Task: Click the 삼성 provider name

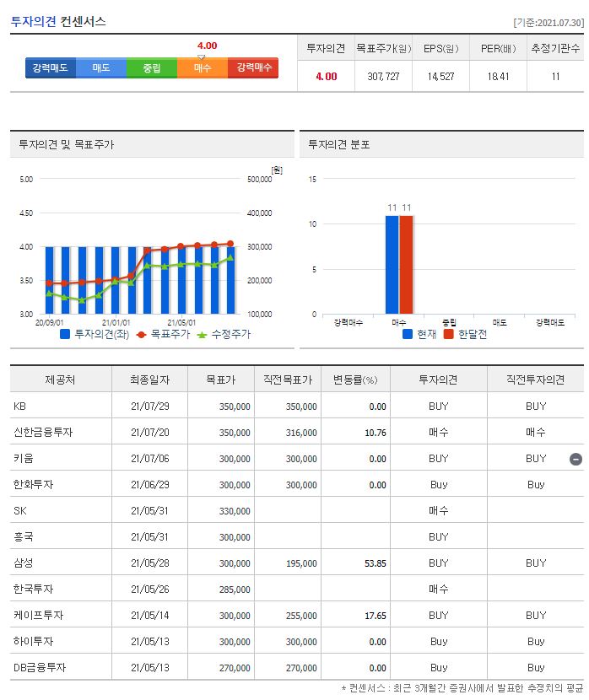Action: (x=24, y=563)
